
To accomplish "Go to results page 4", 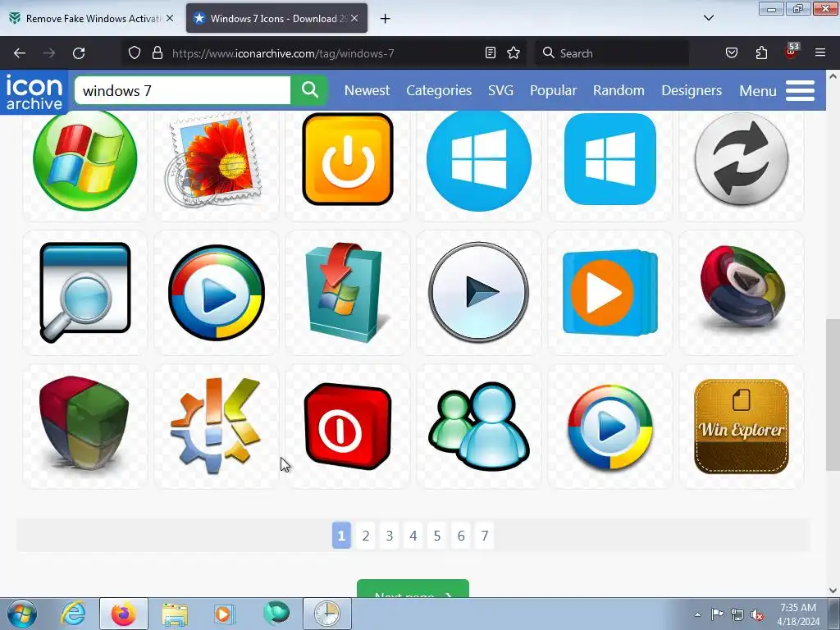I will coord(413,536).
